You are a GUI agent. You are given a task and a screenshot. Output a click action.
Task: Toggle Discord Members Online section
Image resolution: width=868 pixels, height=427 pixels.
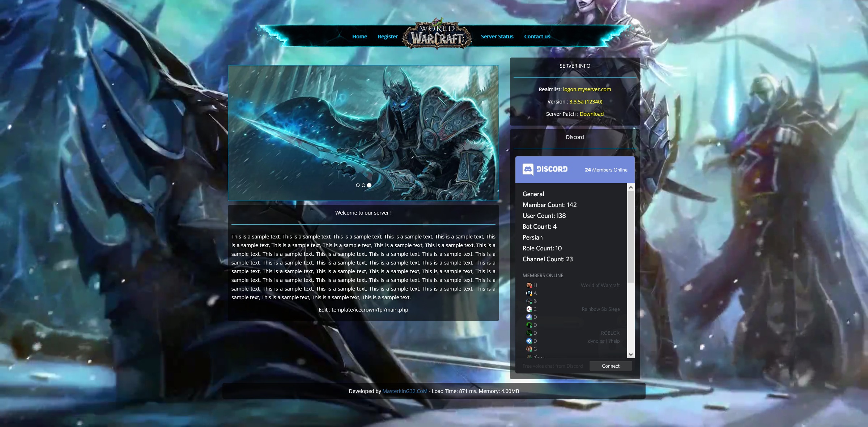[543, 275]
